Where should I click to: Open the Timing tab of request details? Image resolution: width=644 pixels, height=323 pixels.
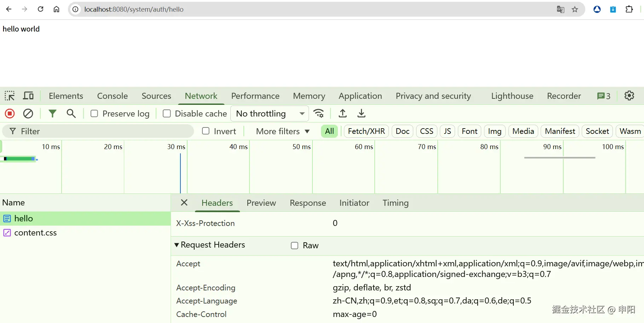click(396, 203)
